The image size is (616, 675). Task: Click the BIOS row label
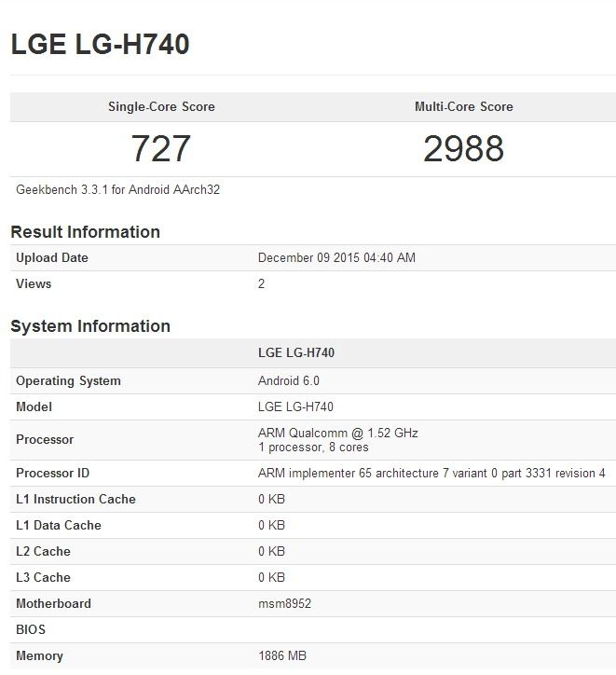31,629
